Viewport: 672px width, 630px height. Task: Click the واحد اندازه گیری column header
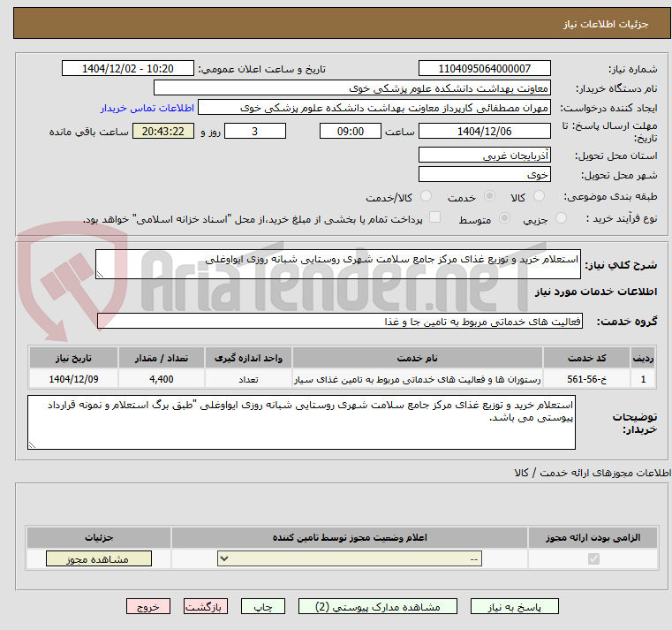[248, 358]
